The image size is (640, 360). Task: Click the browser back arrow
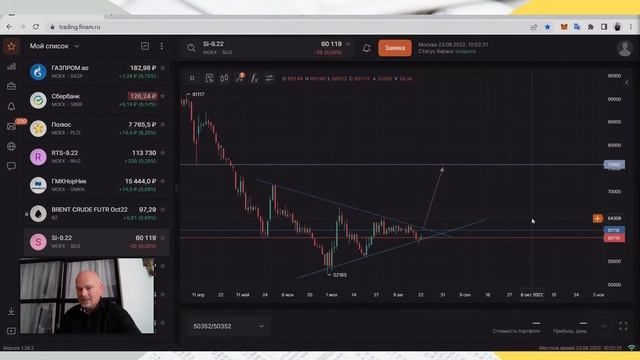coord(9,27)
